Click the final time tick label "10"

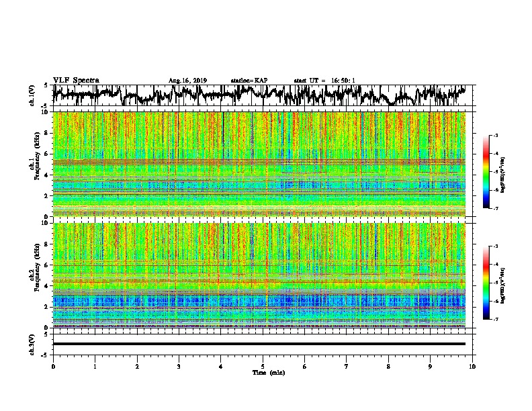pyautogui.click(x=472, y=367)
